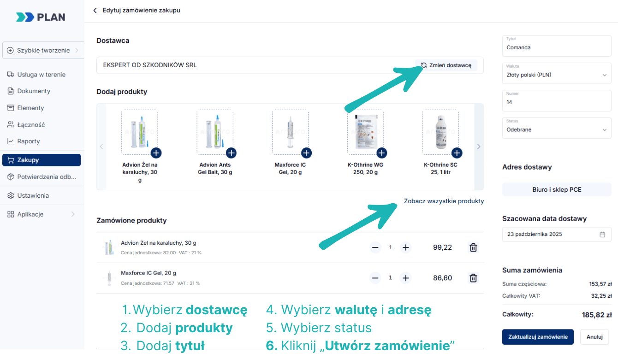Open Szybkie tworzenie quick create menu
The height and width of the screenshot is (364, 618).
point(43,50)
